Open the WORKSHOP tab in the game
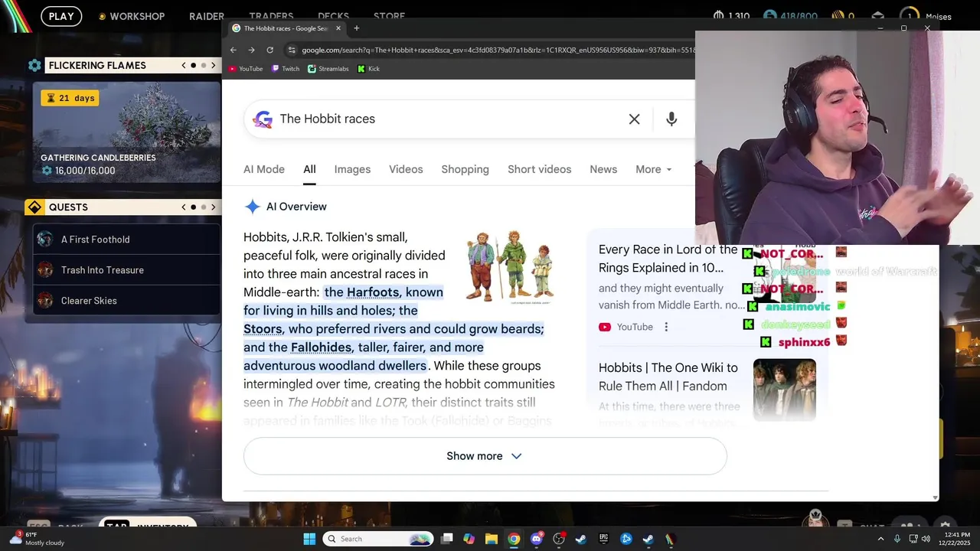Viewport: 980px width, 551px height. pos(131,16)
